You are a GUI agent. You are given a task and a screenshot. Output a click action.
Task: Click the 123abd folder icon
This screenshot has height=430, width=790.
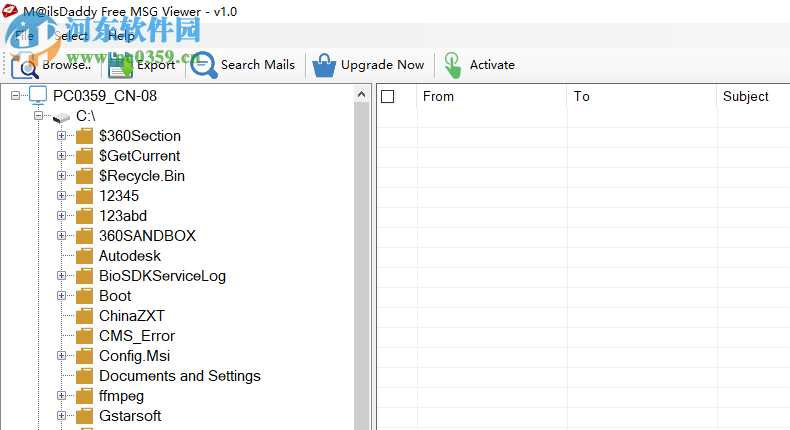[84, 216]
